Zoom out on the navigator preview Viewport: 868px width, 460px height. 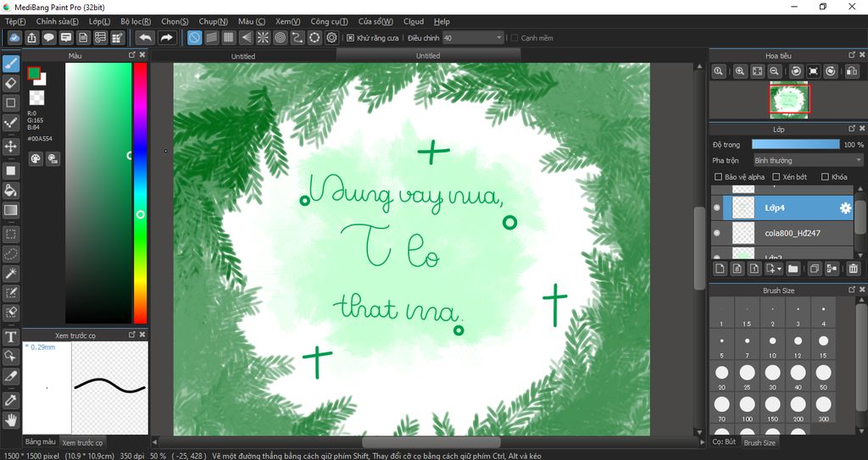pyautogui.click(x=775, y=71)
